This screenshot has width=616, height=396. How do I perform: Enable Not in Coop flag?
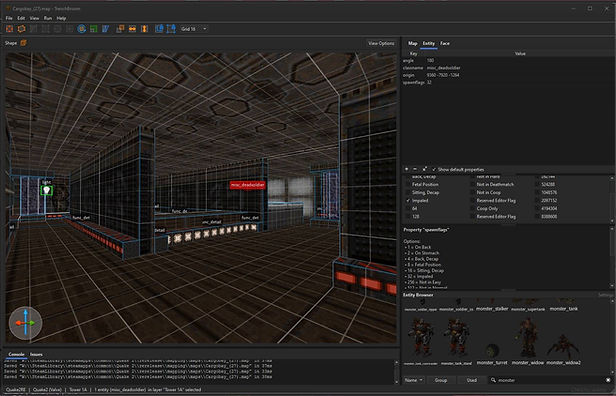473,192
